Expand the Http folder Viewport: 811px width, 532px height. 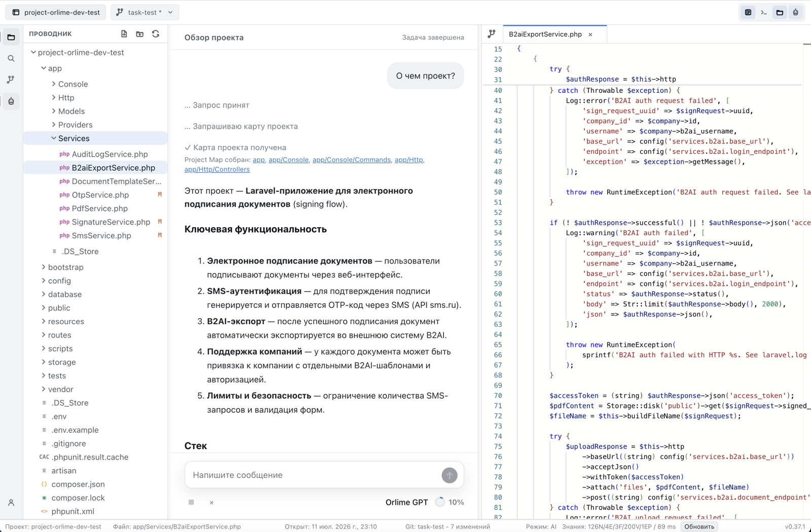click(54, 97)
